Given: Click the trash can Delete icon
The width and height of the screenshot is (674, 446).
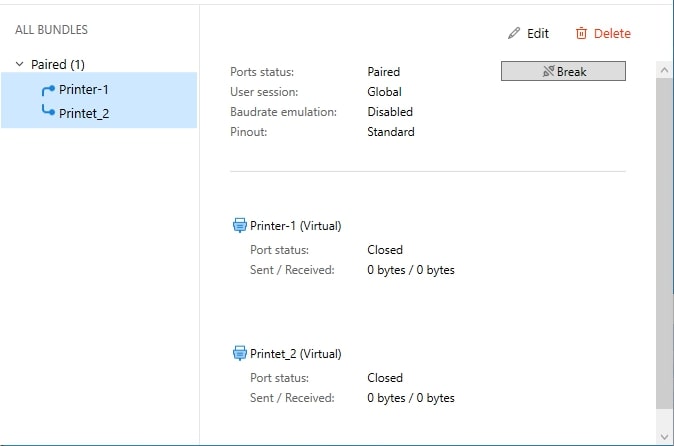Looking at the screenshot, I should [581, 34].
